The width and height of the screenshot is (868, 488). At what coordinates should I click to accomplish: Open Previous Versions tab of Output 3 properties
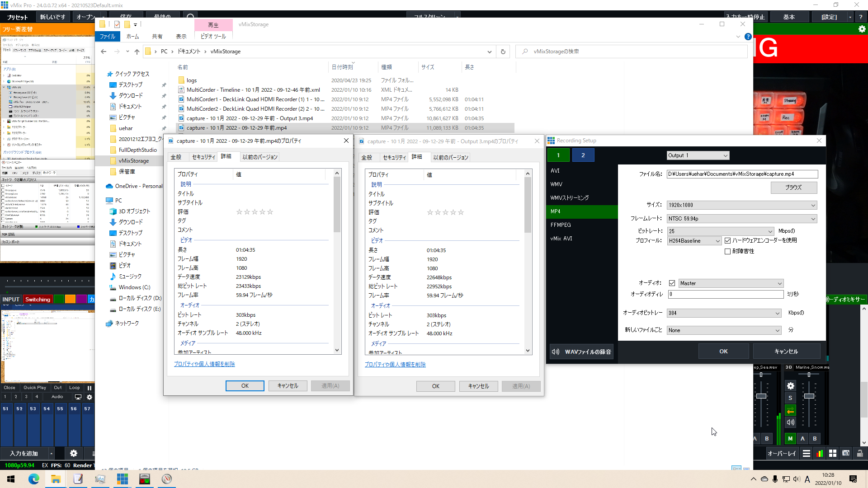[451, 158]
